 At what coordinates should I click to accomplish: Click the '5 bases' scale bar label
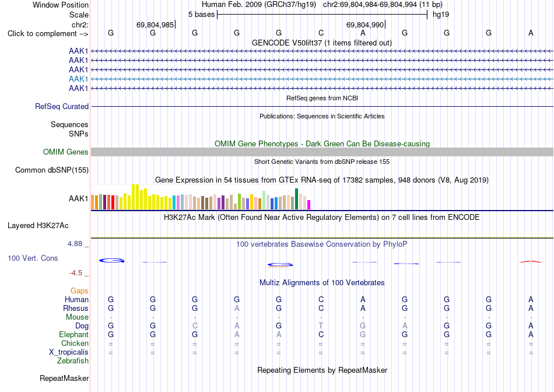[201, 15]
